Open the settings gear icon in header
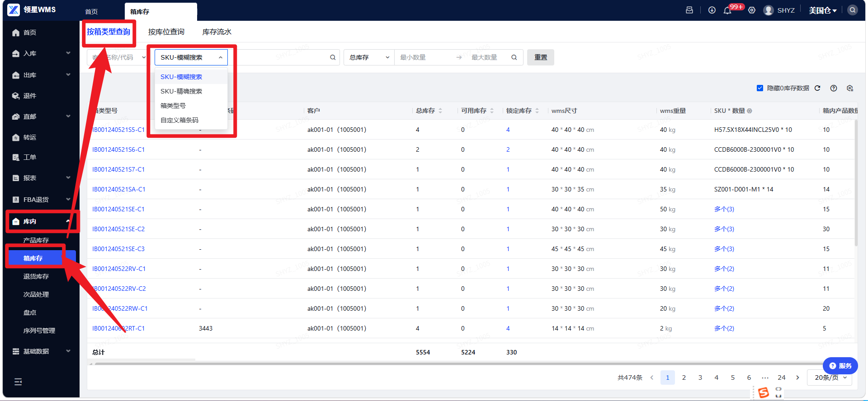 [x=752, y=10]
